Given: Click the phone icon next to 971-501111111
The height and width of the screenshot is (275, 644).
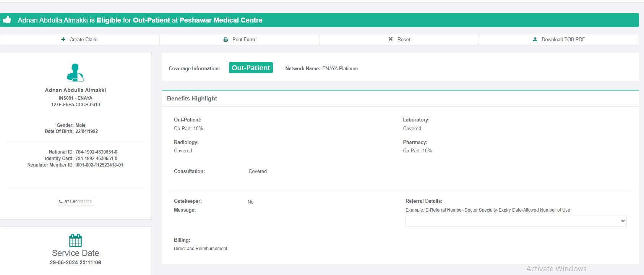Looking at the screenshot, I should point(61,202).
